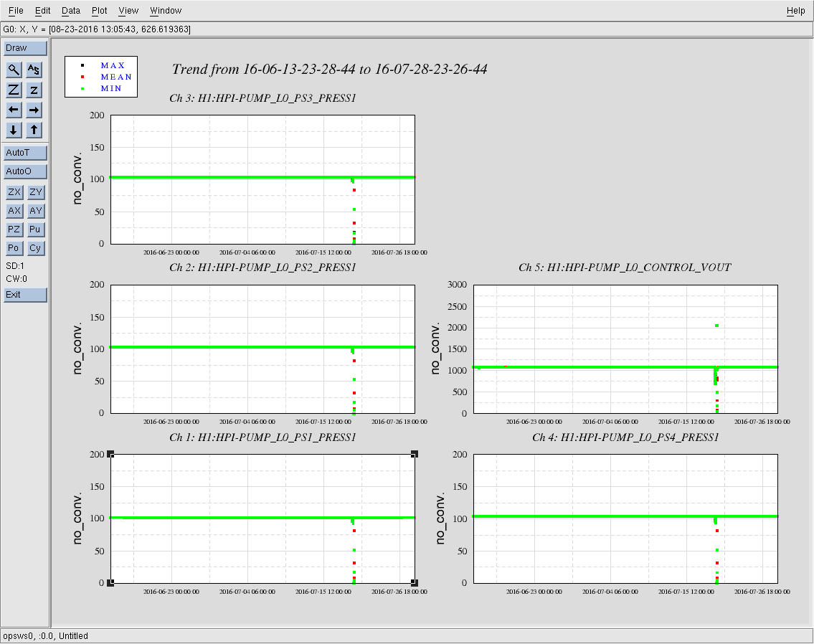Click the MAX legend entry
The image size is (814, 644).
click(113, 65)
